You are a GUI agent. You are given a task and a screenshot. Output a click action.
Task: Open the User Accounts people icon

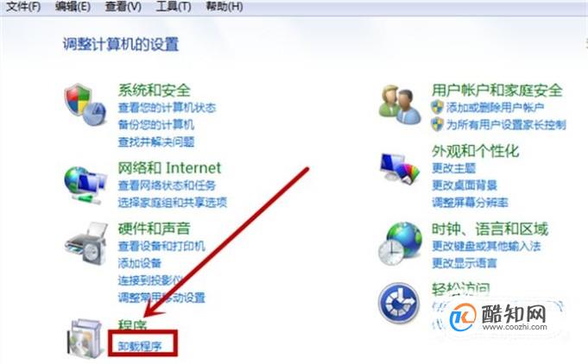tap(400, 104)
